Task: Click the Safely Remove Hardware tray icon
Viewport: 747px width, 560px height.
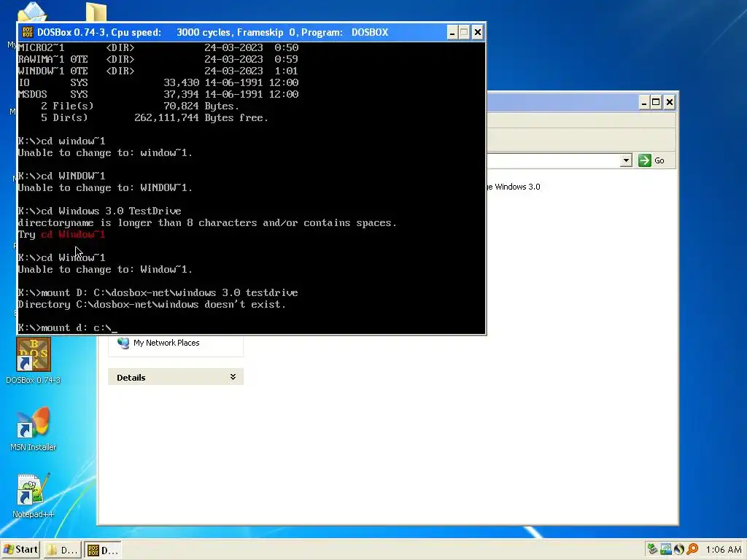Action: pos(652,549)
